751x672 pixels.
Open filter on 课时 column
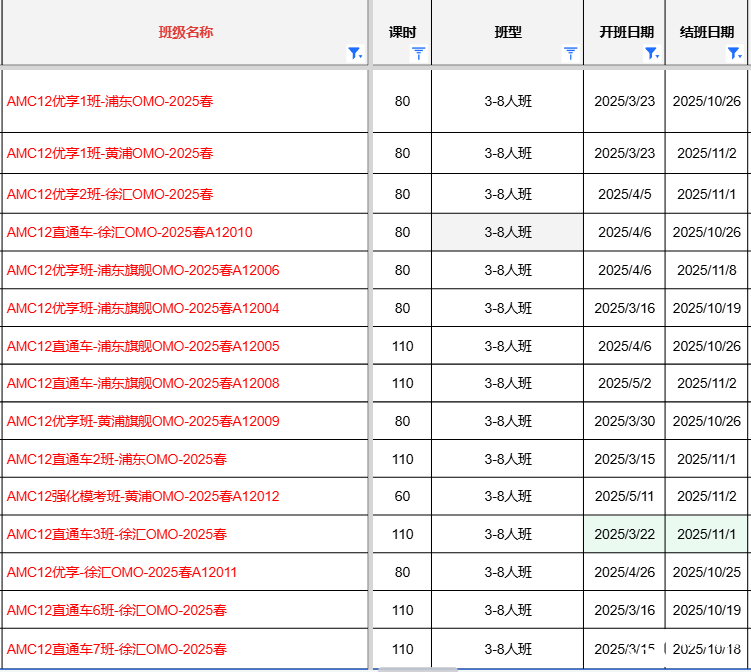[419, 53]
